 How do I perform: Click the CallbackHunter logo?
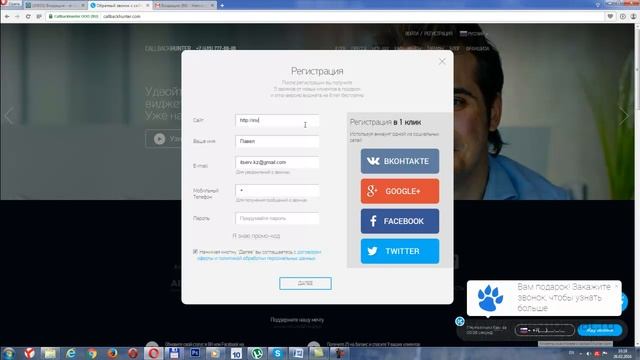pos(168,48)
